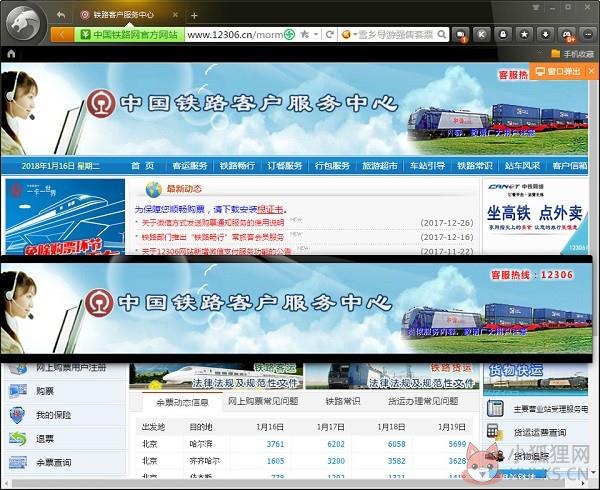This screenshot has width=600, height=490.
Task: Open 订餐服务 navigation item
Action: coord(285,166)
